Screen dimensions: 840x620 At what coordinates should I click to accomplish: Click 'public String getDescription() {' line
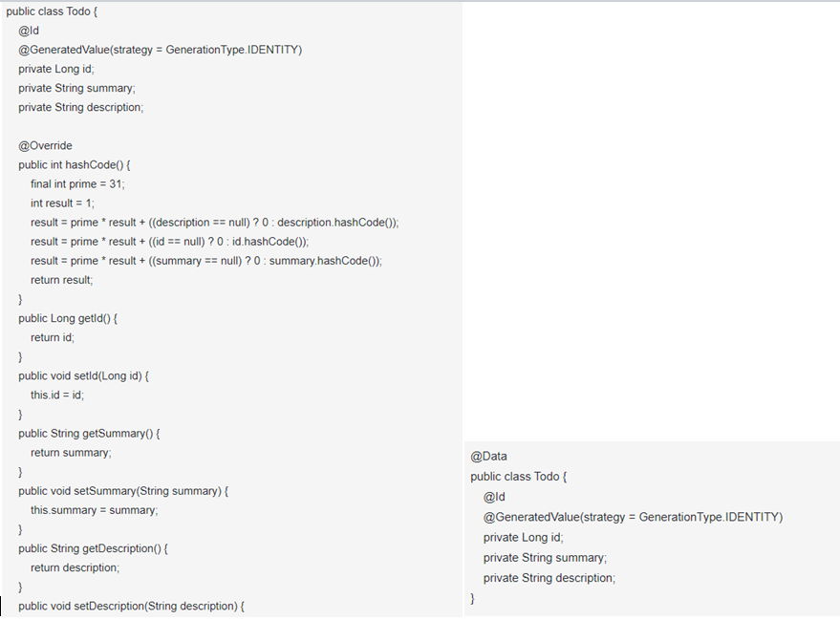coord(93,548)
